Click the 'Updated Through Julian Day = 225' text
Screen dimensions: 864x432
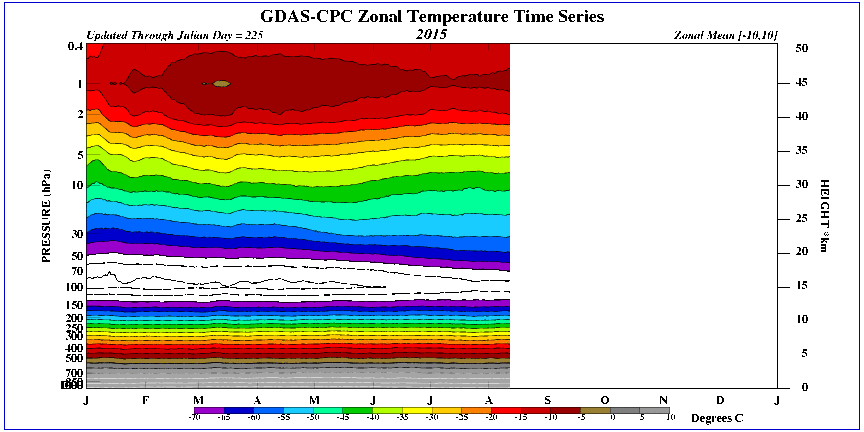175,35
